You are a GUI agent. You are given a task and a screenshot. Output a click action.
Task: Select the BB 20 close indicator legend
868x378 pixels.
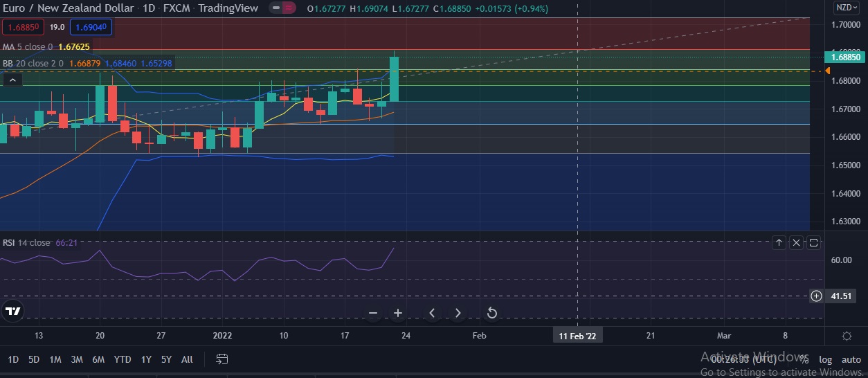[x=32, y=63]
